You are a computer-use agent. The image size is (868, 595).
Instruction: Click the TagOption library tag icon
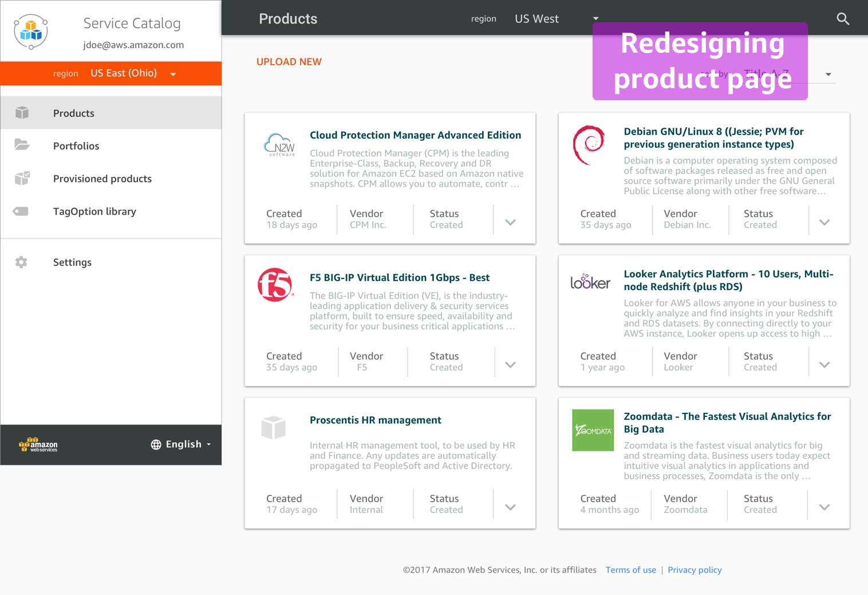(21, 211)
